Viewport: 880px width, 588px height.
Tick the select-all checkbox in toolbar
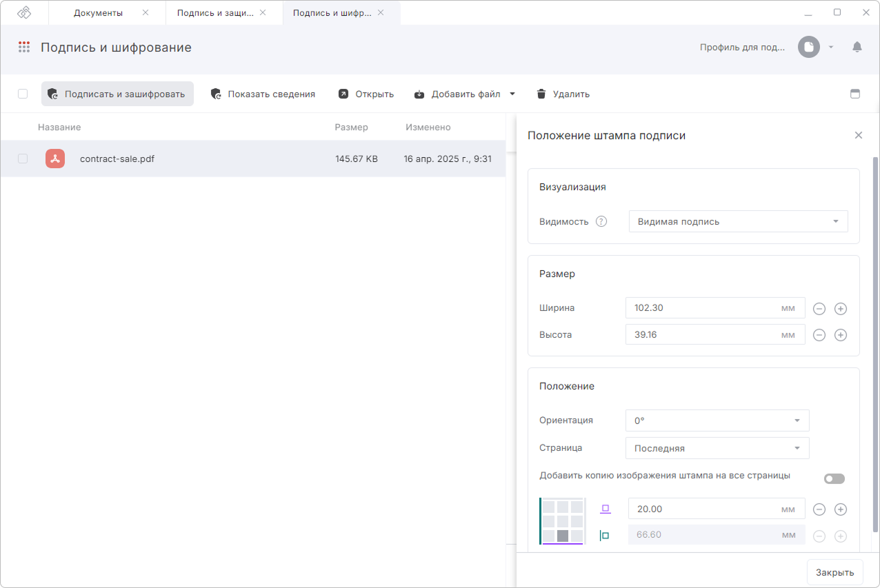point(23,94)
